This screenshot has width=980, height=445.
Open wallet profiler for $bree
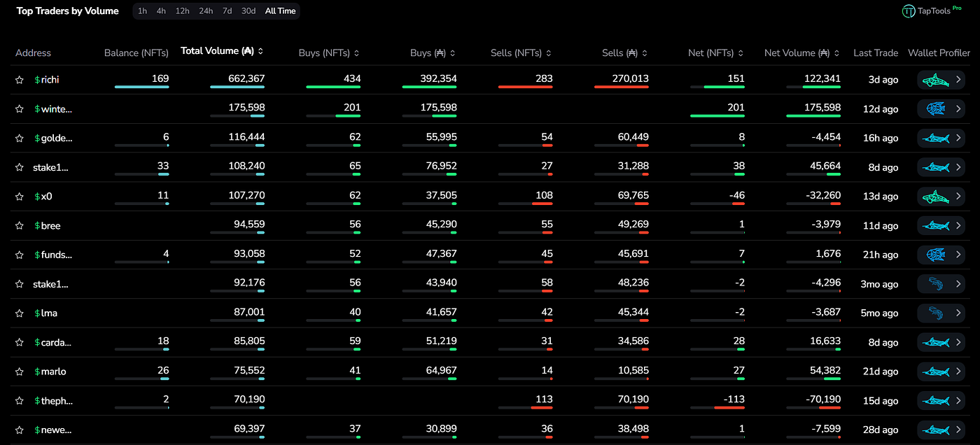click(941, 226)
